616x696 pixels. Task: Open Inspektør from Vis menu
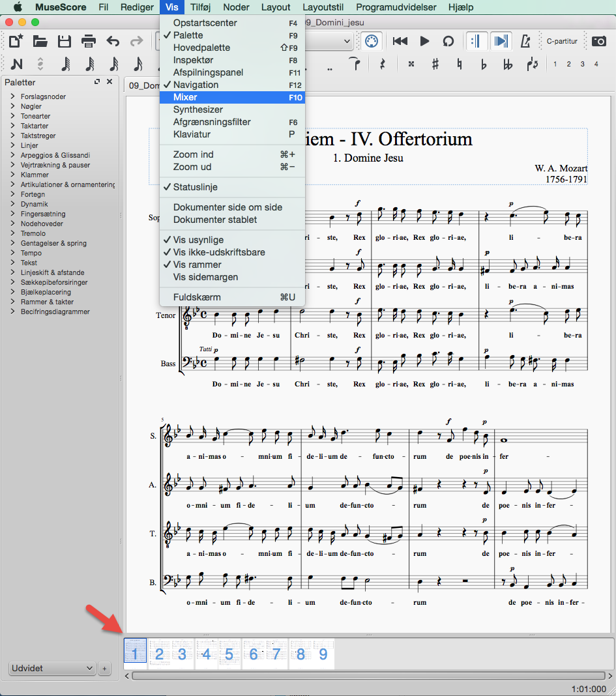232,60
